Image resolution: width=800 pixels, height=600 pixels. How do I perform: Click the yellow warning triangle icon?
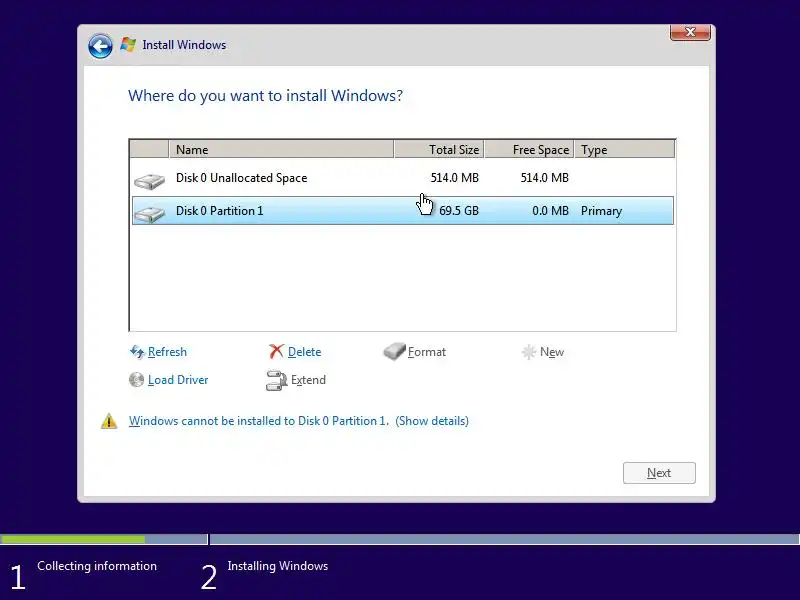(109, 421)
